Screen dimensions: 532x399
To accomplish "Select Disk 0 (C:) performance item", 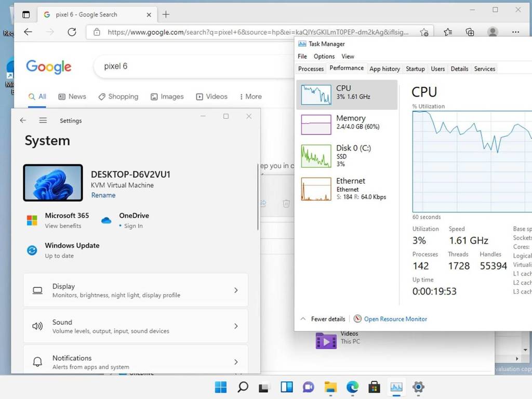I will pyautogui.click(x=347, y=156).
